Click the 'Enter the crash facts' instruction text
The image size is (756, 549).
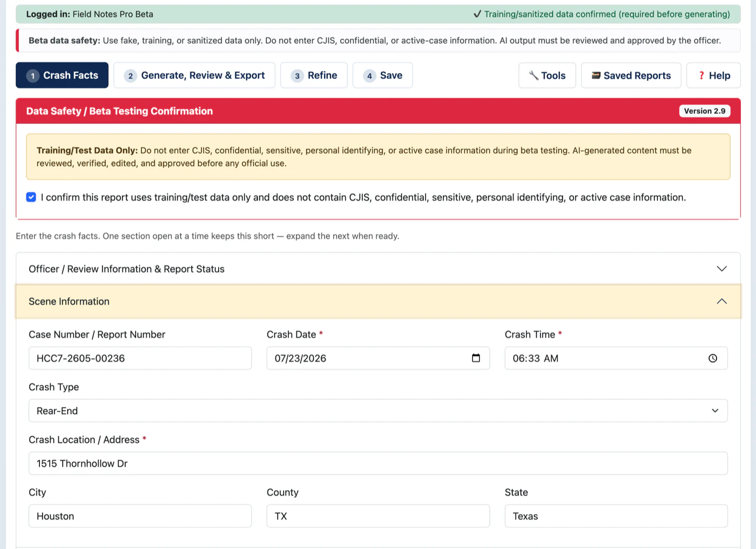coord(207,236)
